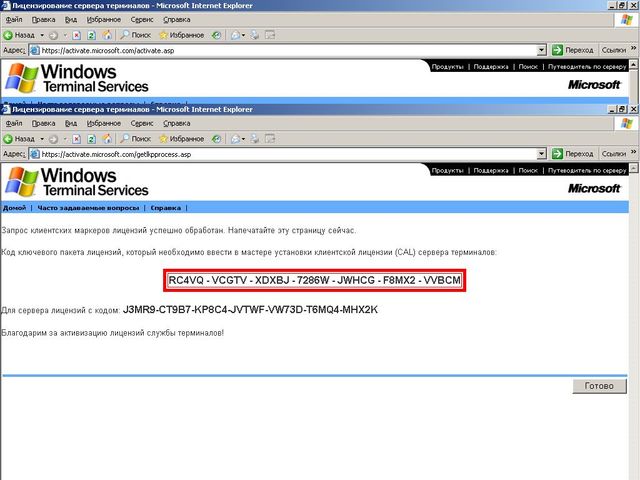
Task: Click Поддержка link in front window header
Action: 491,171
